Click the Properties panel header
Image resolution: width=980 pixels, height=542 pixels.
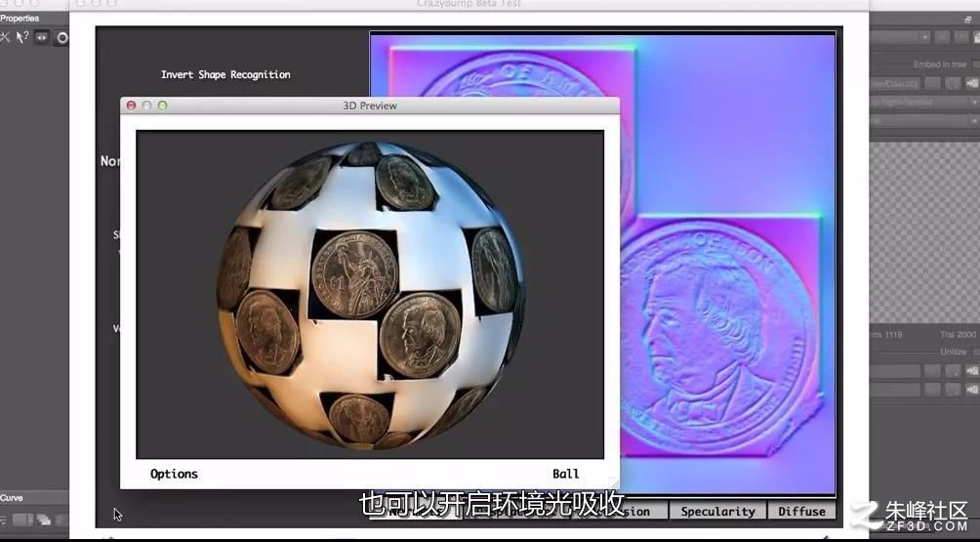(34, 19)
